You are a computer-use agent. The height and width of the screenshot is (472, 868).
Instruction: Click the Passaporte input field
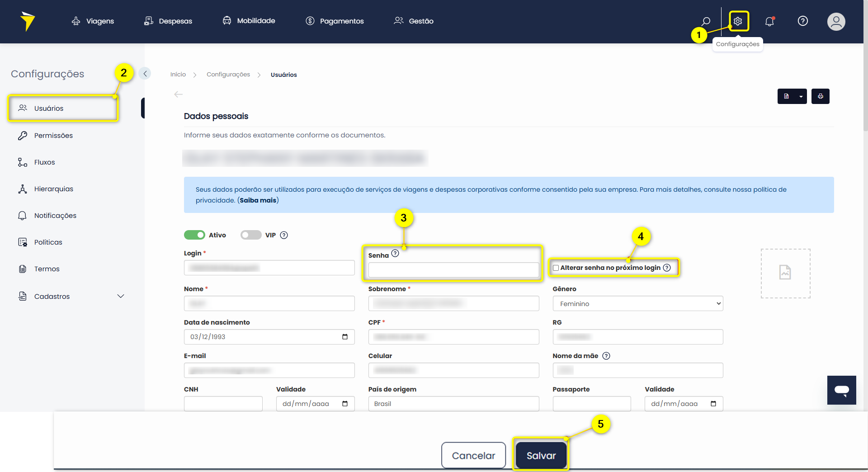click(x=592, y=404)
